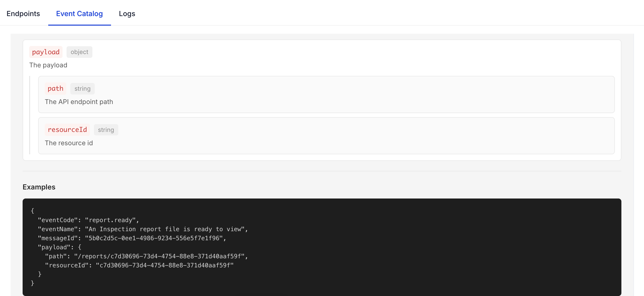
Task: Select the path field name badge
Action: pos(55,88)
